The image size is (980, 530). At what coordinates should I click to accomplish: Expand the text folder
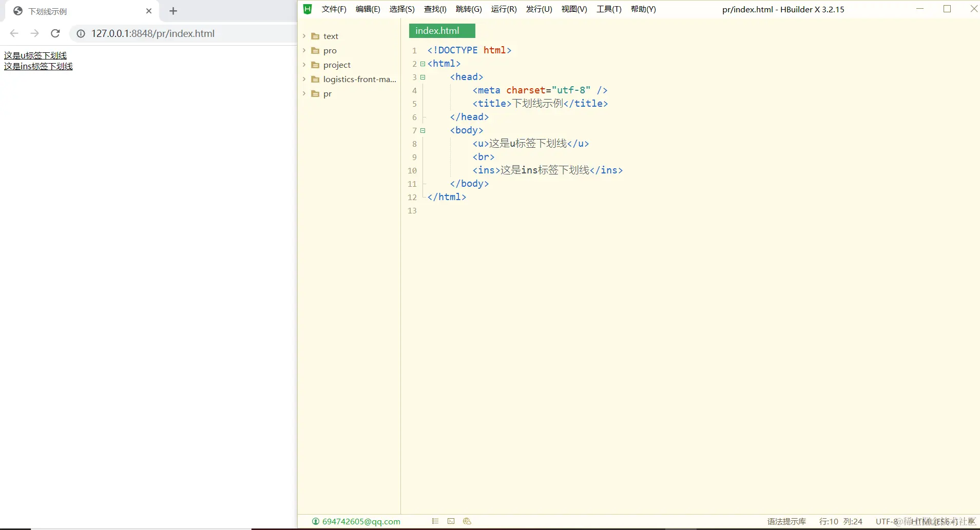(x=304, y=36)
